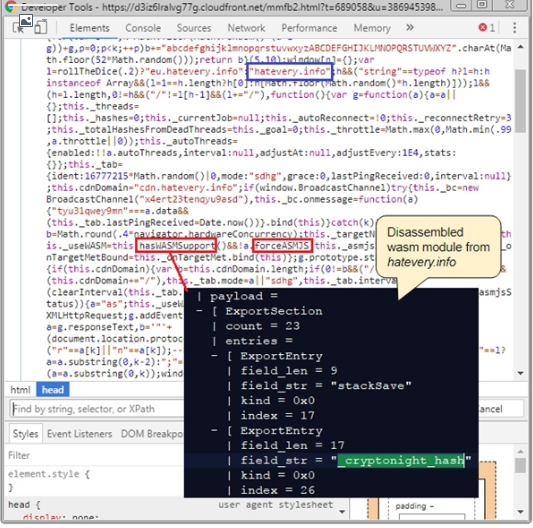Click the Filter styles input
Screen dimensions: 533x528
95,455
